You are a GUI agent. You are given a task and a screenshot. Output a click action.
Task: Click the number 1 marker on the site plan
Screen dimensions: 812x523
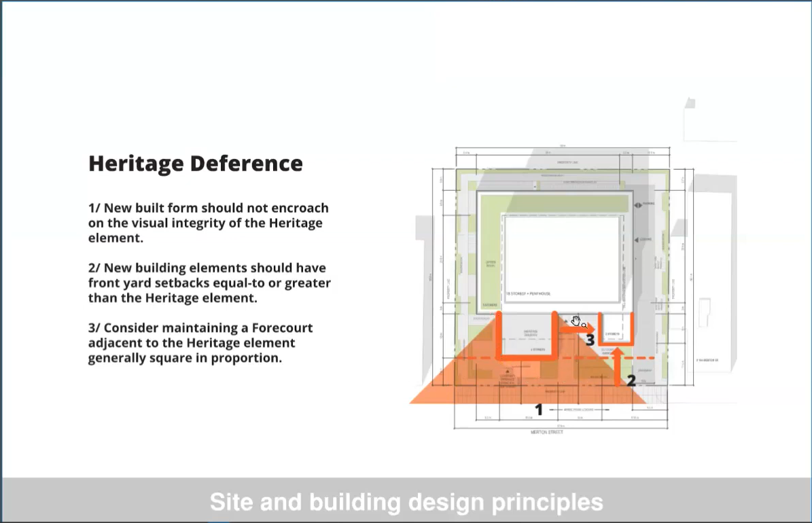(x=539, y=410)
